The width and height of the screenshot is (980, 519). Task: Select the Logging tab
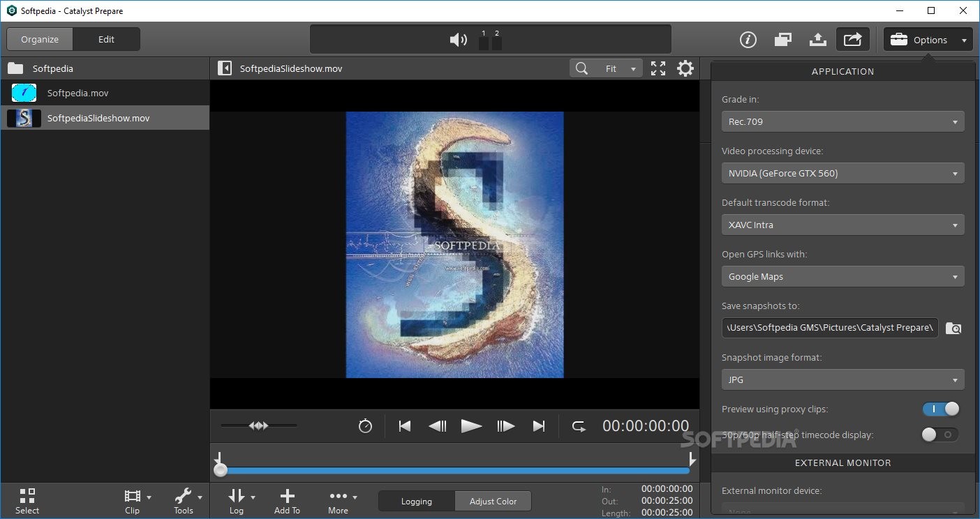click(417, 501)
